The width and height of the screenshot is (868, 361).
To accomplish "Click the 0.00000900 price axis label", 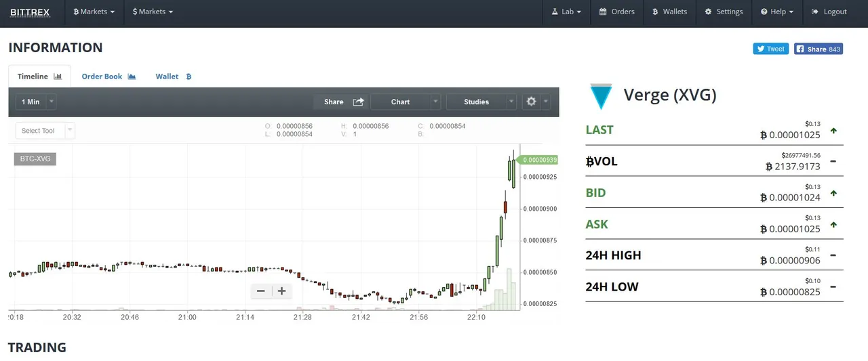I will [540, 209].
